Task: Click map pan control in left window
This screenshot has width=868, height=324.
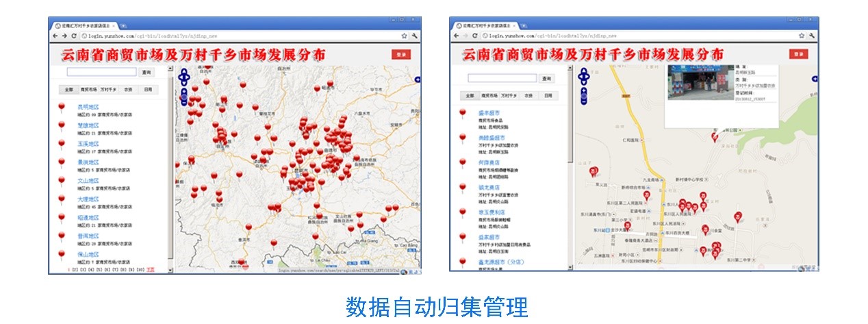Action: point(183,77)
